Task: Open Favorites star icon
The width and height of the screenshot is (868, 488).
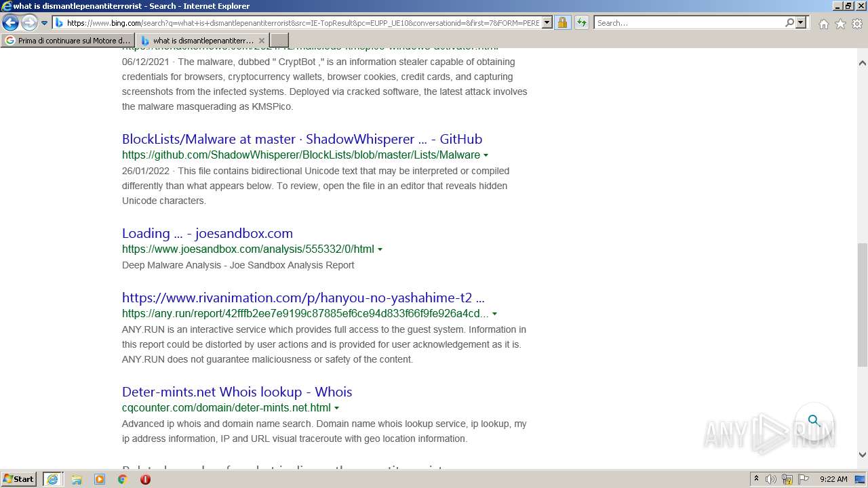Action: [840, 24]
